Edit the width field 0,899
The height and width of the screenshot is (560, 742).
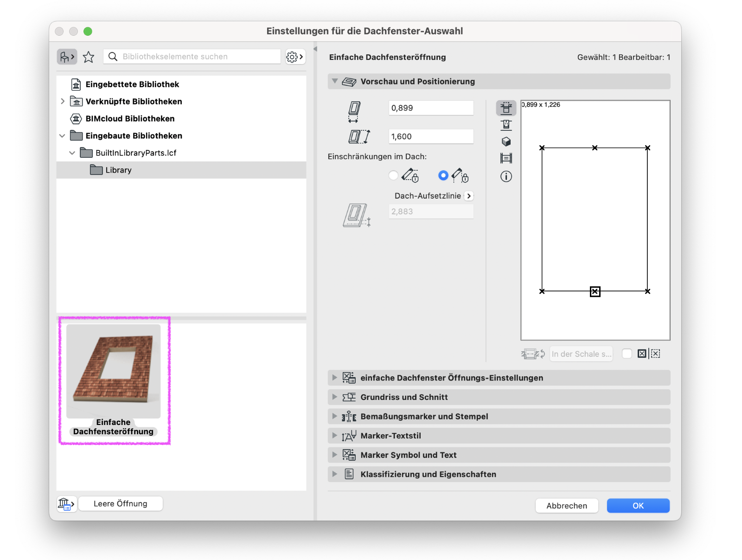tap(431, 108)
